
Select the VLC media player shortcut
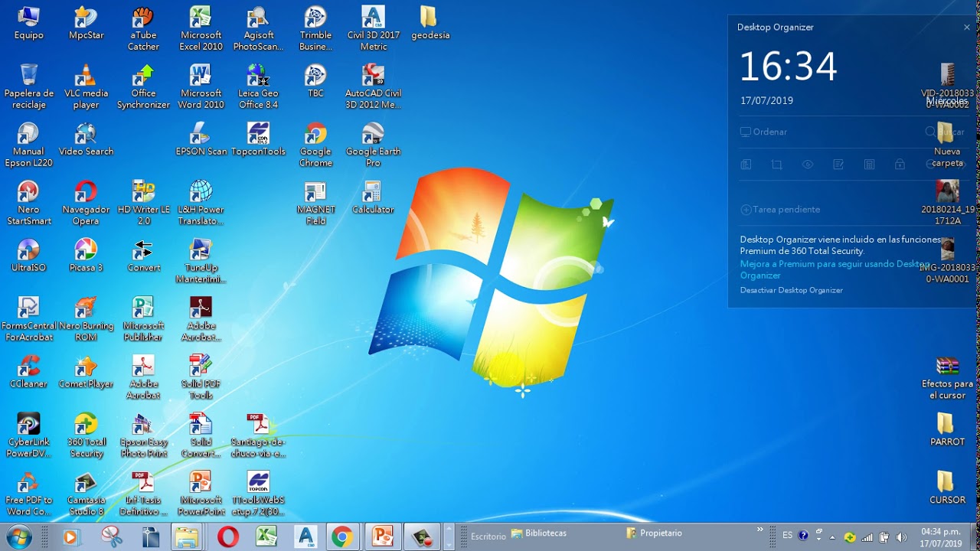click(x=86, y=87)
